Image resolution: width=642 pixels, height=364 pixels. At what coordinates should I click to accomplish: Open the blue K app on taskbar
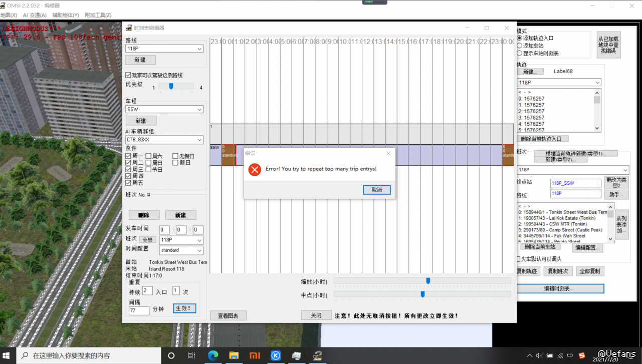click(276, 355)
